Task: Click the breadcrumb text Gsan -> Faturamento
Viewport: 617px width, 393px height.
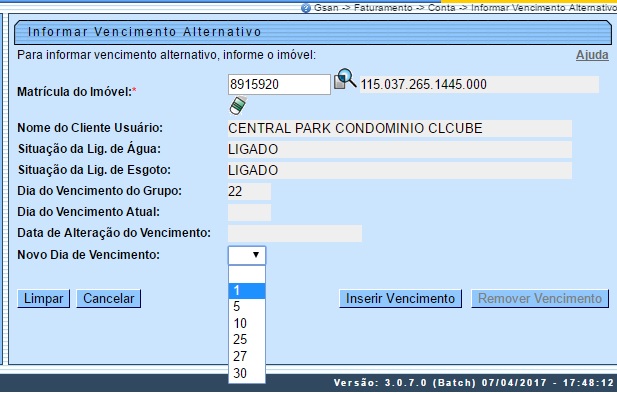Action: 363,8
